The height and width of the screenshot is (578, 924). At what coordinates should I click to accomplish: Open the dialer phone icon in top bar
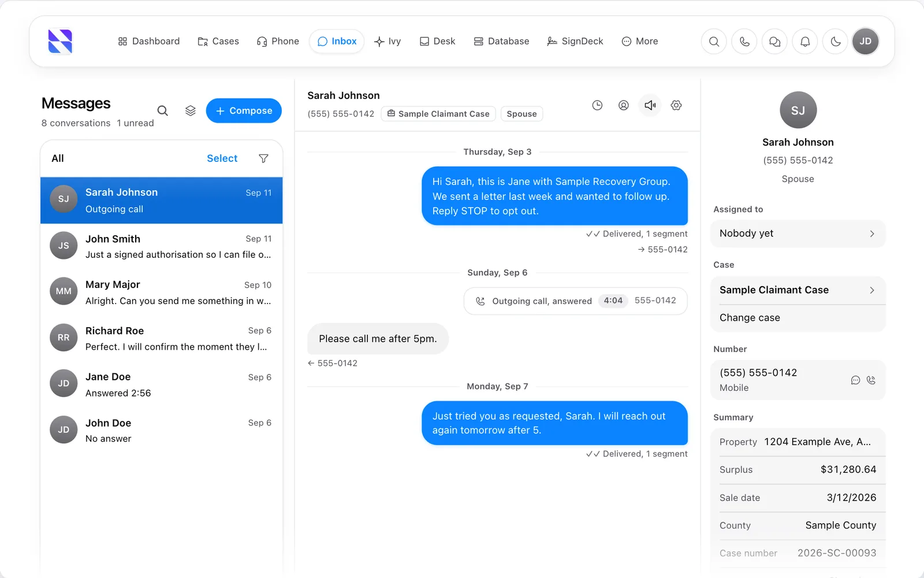[744, 42]
